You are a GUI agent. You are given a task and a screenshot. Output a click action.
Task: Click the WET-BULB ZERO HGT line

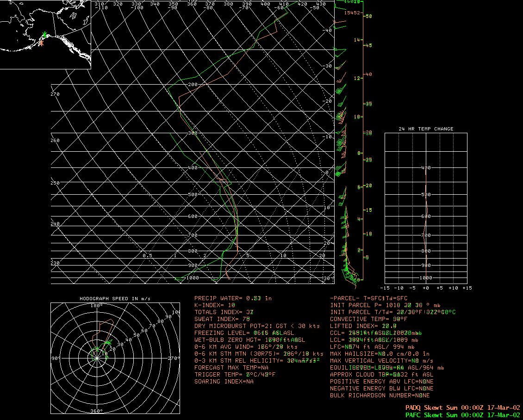point(249,340)
